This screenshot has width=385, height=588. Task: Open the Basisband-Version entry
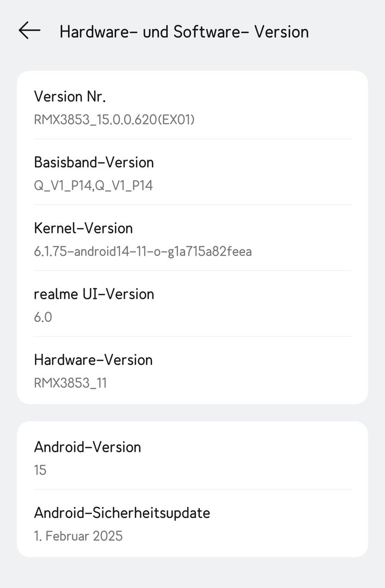point(94,162)
